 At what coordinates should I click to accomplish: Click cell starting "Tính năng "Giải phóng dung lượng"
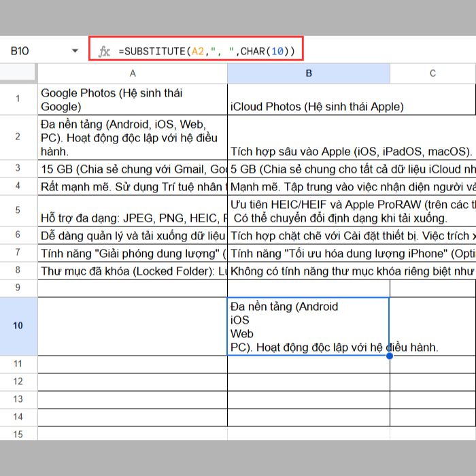tap(133, 253)
